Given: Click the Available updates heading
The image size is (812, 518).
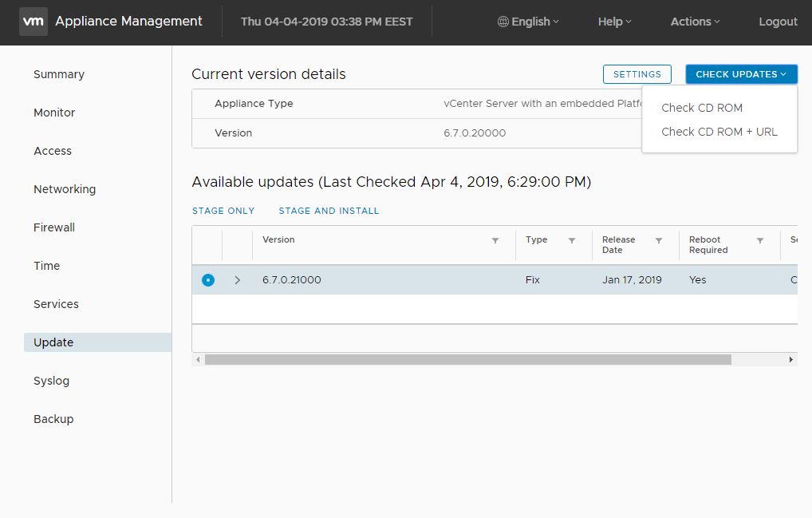Looking at the screenshot, I should pos(392,182).
